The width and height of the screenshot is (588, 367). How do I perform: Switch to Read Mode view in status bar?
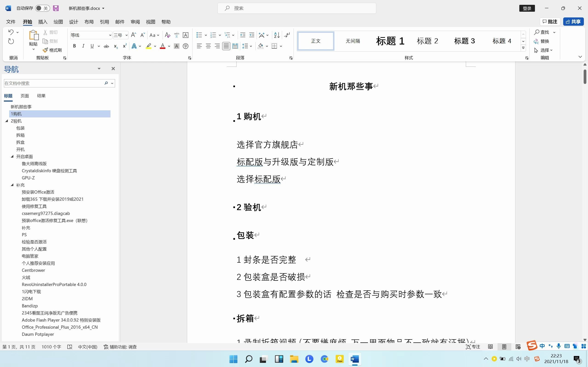tap(490, 347)
